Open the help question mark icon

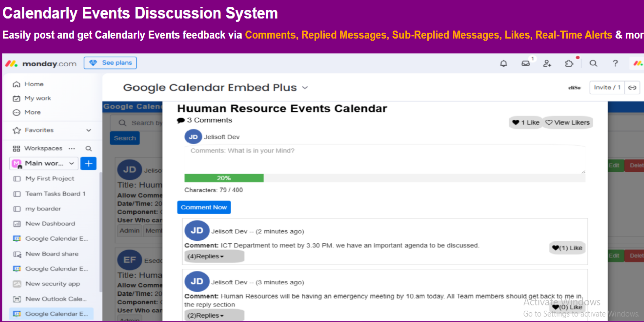(615, 63)
